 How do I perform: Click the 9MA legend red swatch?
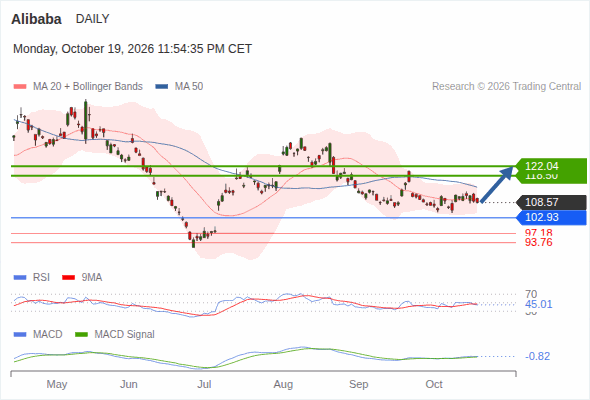point(68,278)
